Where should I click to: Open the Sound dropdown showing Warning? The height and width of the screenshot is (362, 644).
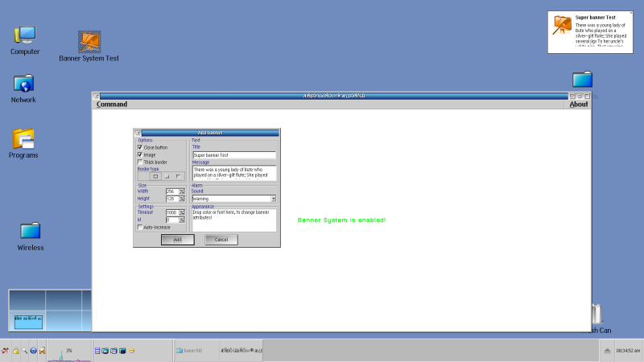tap(274, 198)
